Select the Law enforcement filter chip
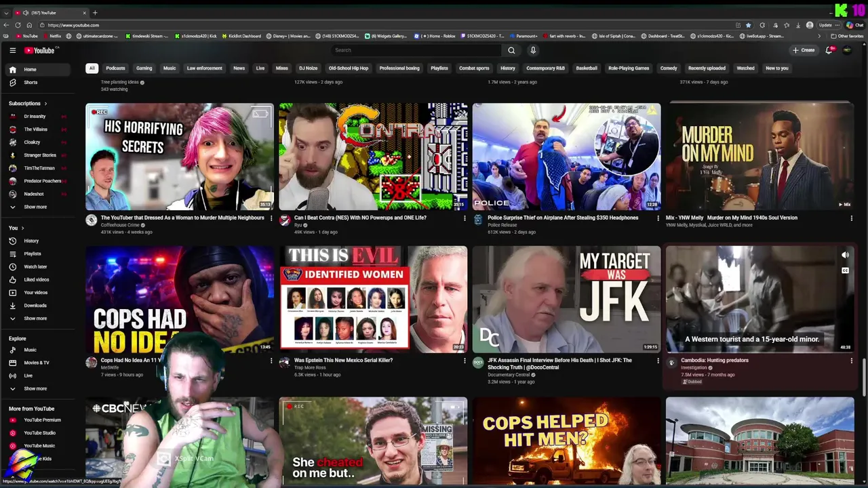Image resolution: width=868 pixels, height=488 pixels. [204, 68]
